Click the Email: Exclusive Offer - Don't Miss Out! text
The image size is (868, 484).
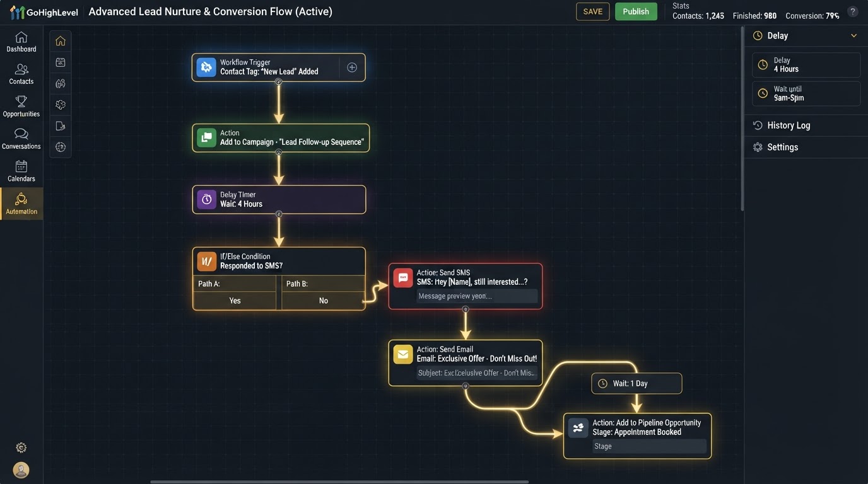[x=477, y=359]
